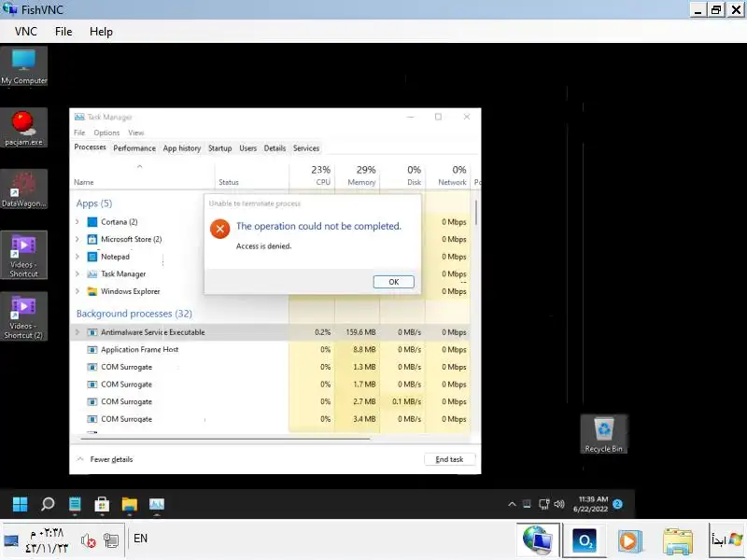Image resolution: width=747 pixels, height=560 pixels.
Task: Open the host folder taskbar icon
Action: click(x=678, y=541)
